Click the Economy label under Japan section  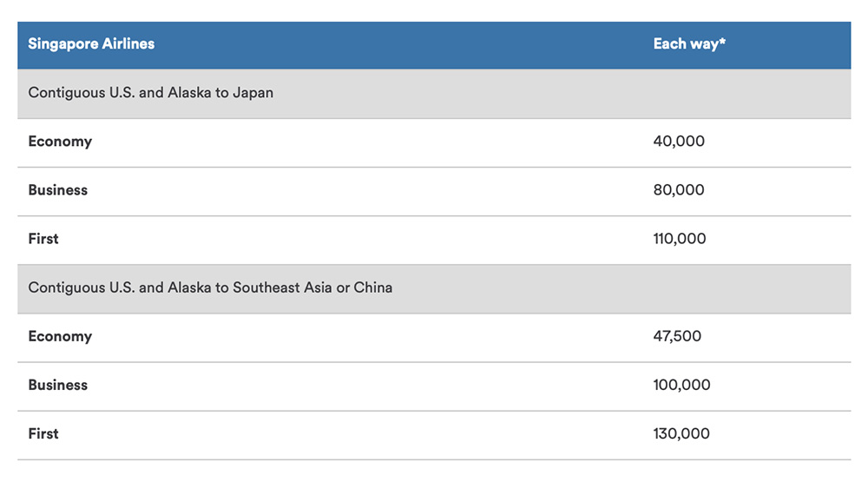click(x=60, y=142)
